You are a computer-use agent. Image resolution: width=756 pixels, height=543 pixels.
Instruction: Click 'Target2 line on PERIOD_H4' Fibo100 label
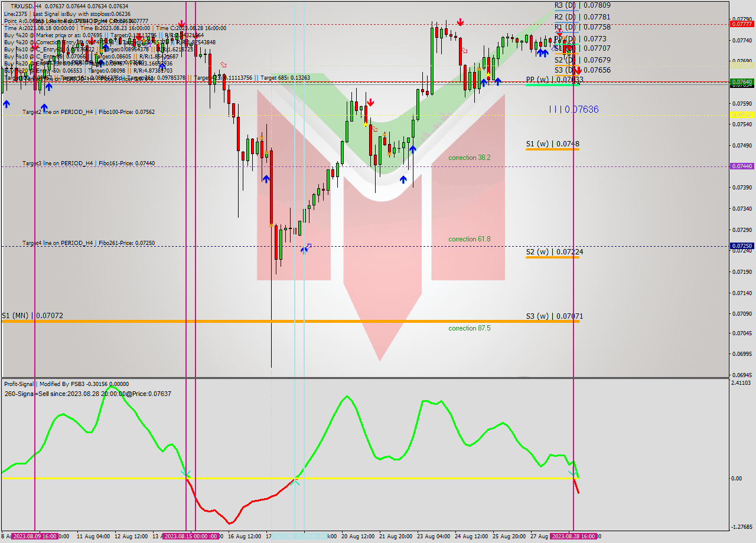[x=89, y=112]
